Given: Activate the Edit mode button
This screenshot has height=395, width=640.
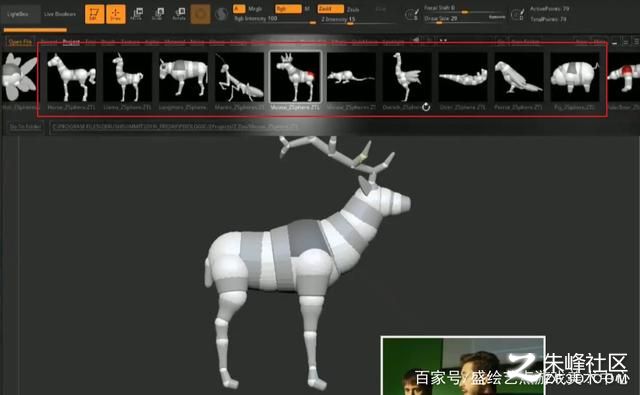Looking at the screenshot, I should coord(94,14).
